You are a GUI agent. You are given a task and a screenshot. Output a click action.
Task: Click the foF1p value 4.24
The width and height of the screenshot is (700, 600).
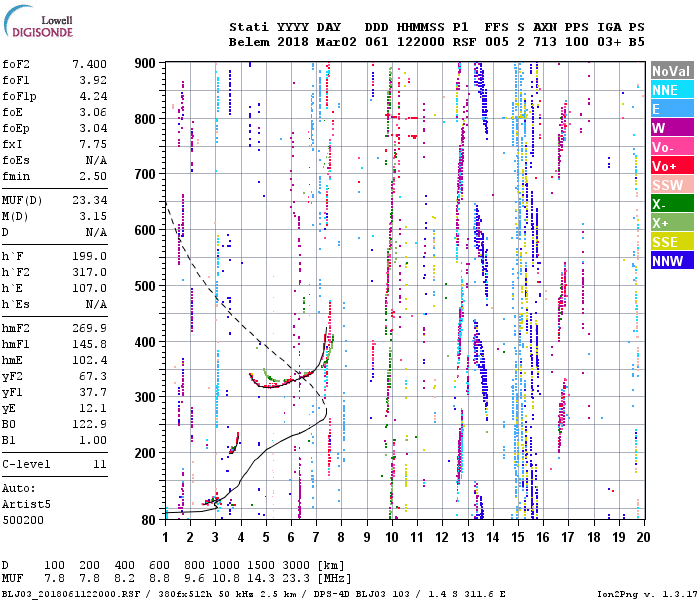point(93,96)
